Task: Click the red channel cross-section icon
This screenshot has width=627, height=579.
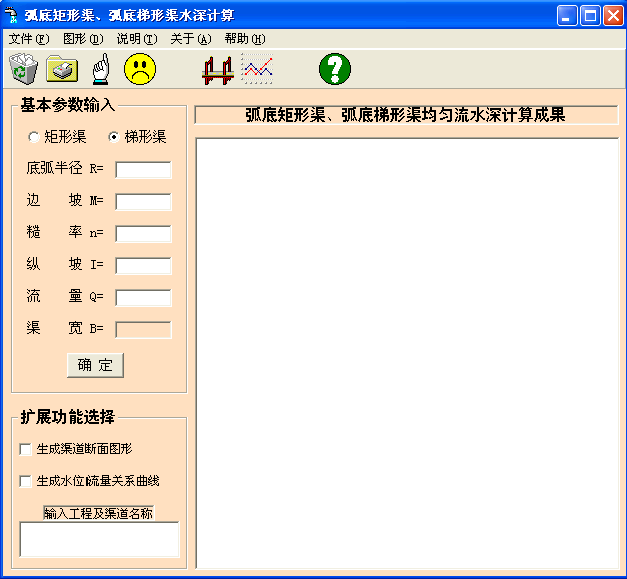Action: (x=218, y=70)
